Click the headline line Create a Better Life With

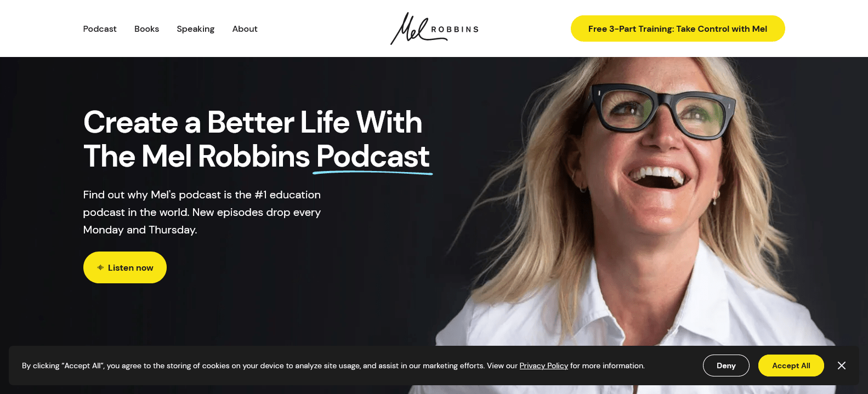tap(253, 122)
